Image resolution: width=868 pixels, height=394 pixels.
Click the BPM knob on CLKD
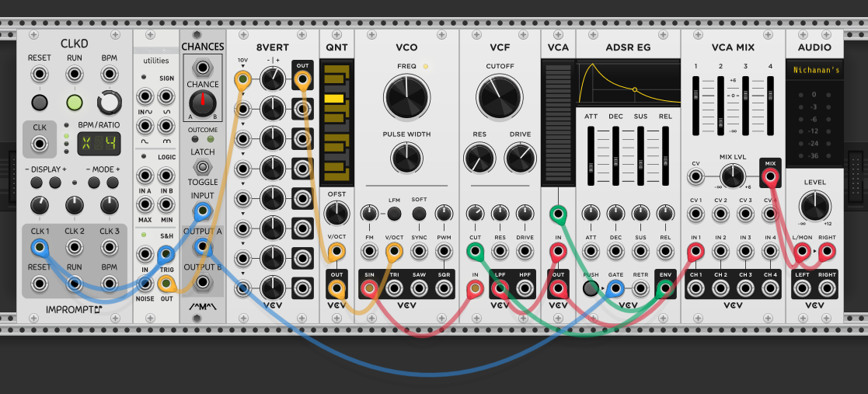(109, 103)
